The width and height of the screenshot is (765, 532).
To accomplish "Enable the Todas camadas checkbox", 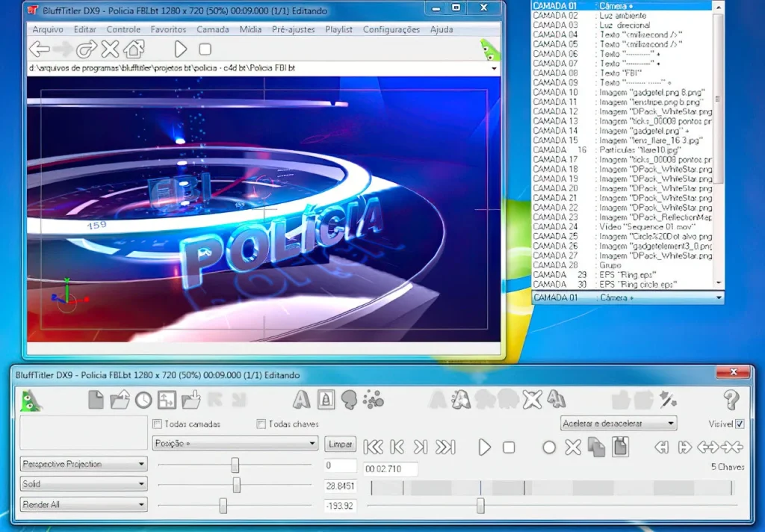I will [x=157, y=424].
